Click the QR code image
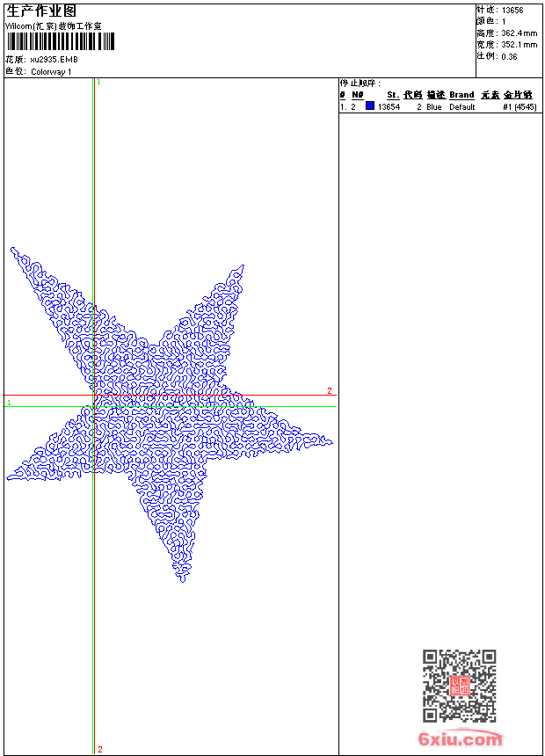 (459, 686)
